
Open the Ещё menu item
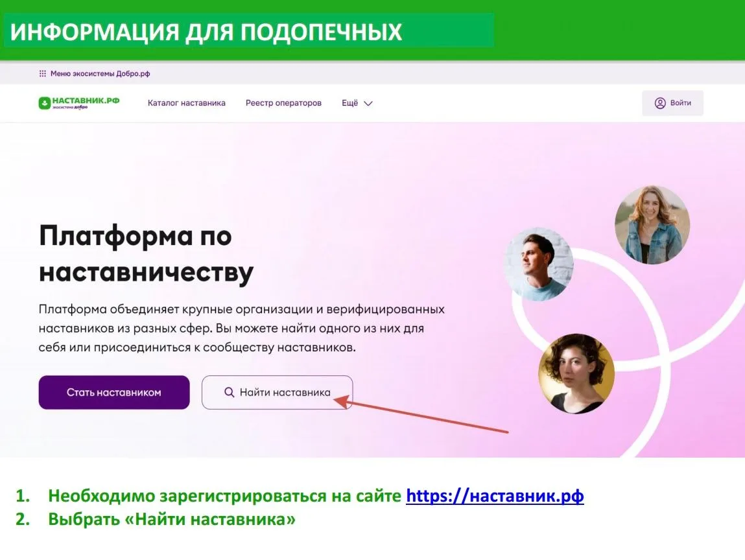tap(357, 103)
